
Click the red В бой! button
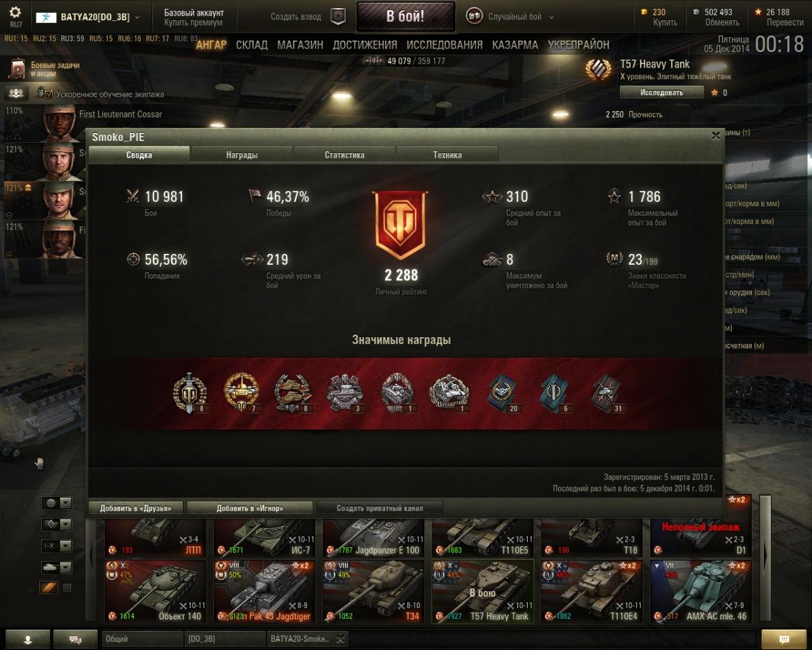pos(405,17)
